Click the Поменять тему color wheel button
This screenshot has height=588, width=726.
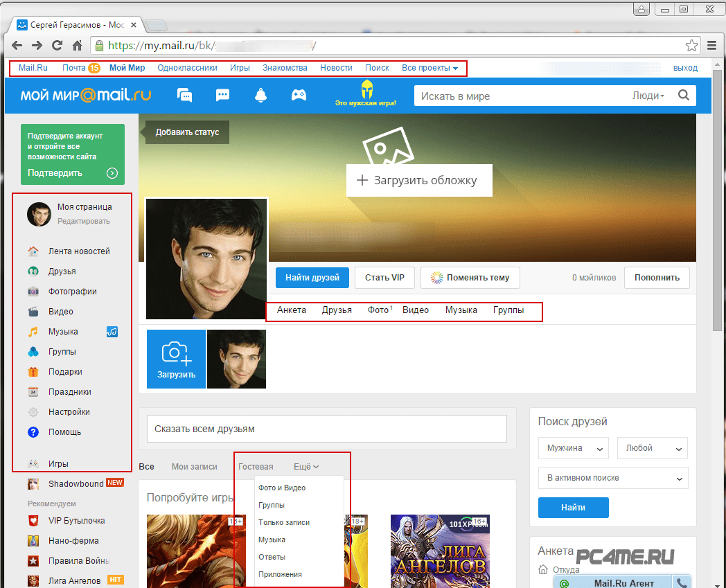click(470, 278)
